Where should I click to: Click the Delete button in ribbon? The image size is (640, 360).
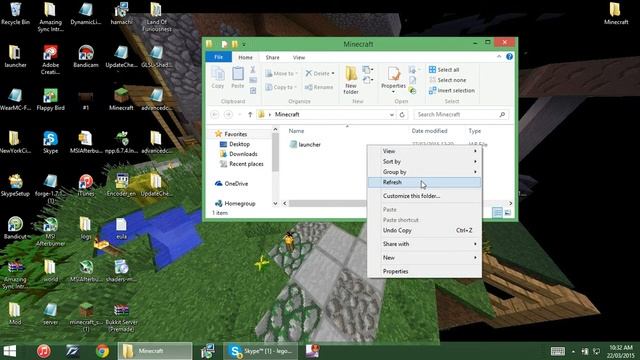[x=320, y=73]
